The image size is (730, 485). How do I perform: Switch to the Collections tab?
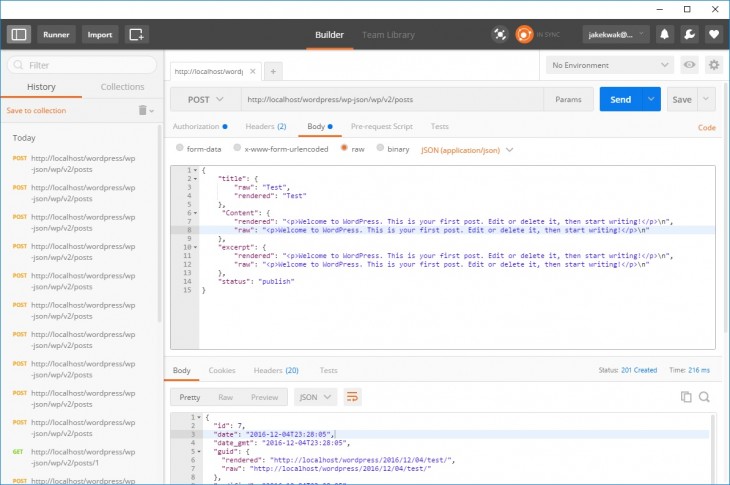pyautogui.click(x=122, y=87)
